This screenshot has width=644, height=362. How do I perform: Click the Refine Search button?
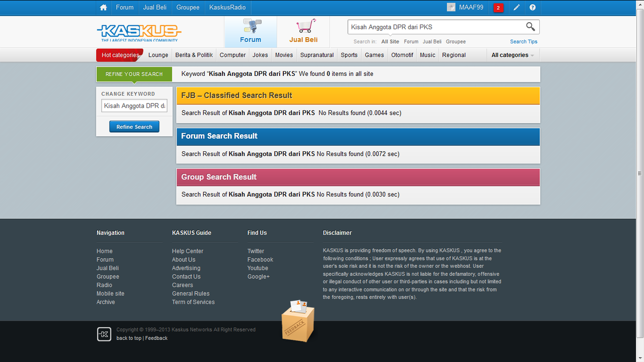pyautogui.click(x=134, y=127)
